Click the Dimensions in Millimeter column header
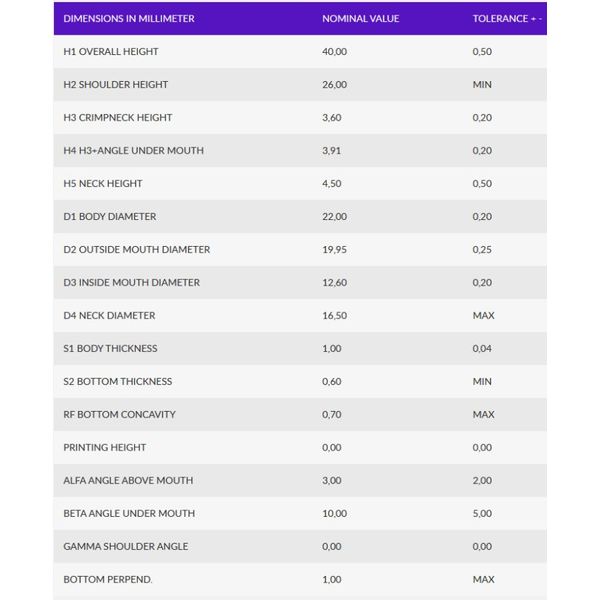Image resolution: width=600 pixels, height=600 pixels. click(x=129, y=19)
